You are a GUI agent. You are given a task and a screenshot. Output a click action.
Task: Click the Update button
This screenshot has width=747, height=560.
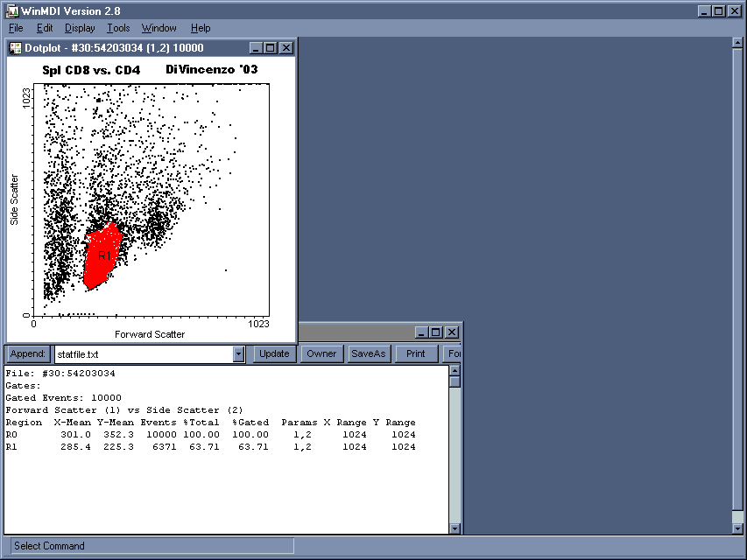[274, 353]
